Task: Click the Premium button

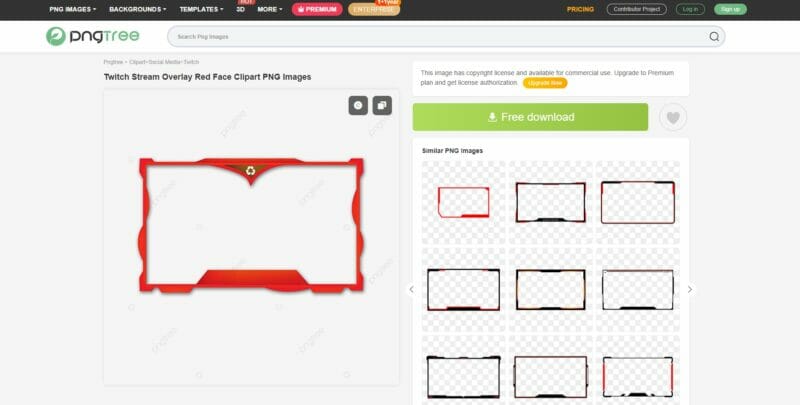Action: click(x=317, y=9)
